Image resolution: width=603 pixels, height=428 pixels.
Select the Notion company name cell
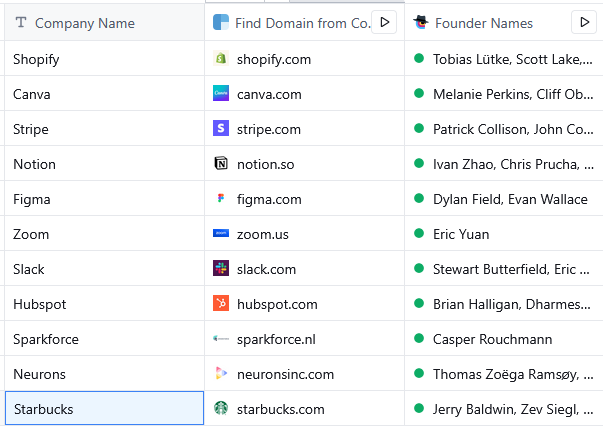click(x=104, y=163)
